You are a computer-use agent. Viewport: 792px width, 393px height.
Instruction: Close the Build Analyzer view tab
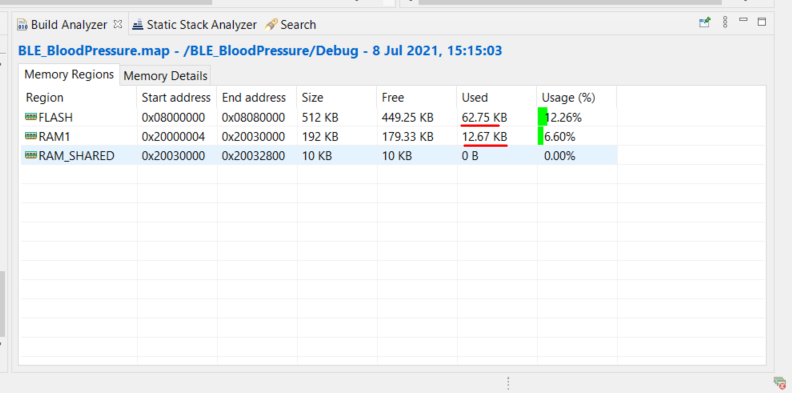[118, 24]
